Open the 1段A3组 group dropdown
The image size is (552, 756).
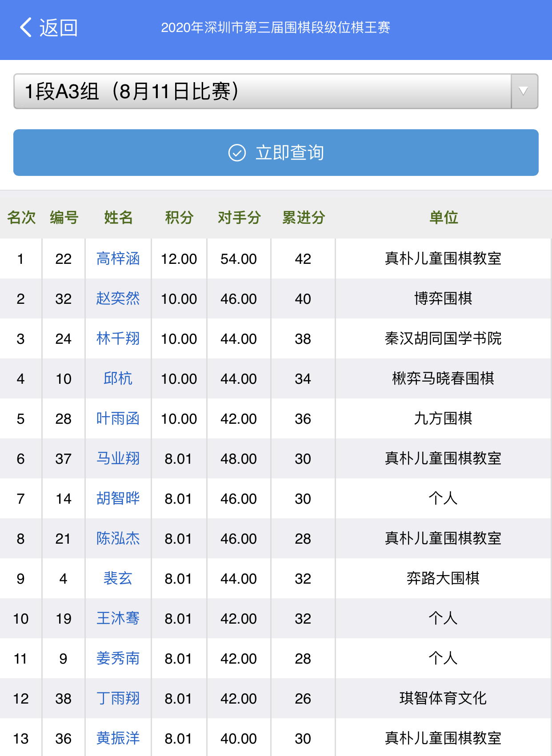(x=262, y=92)
